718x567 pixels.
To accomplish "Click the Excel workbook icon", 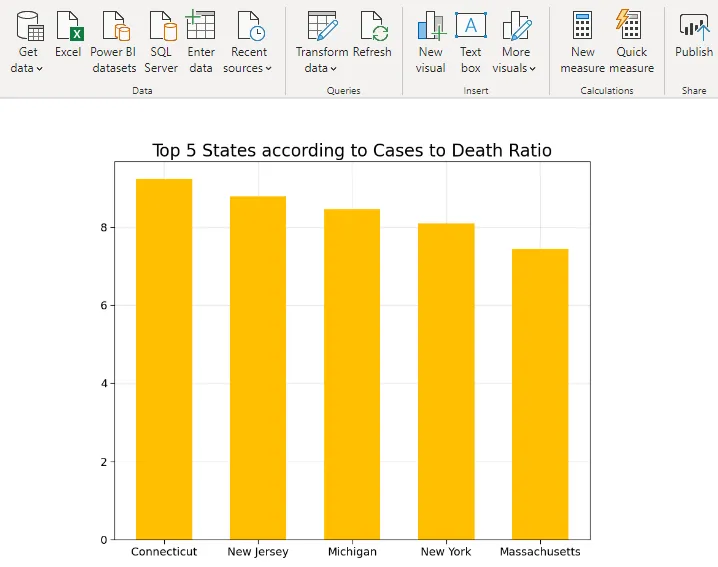I will tap(68, 26).
